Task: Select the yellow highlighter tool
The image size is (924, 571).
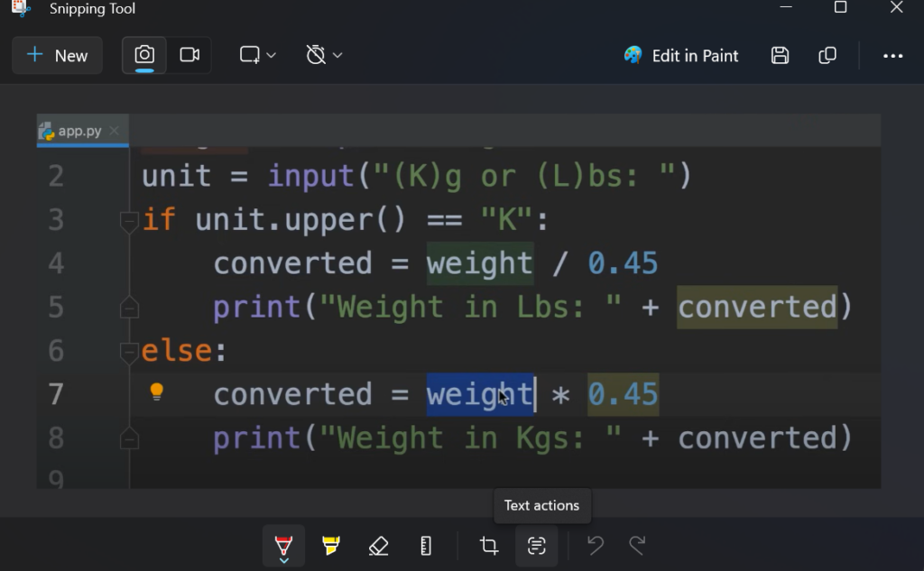Action: [x=331, y=546]
